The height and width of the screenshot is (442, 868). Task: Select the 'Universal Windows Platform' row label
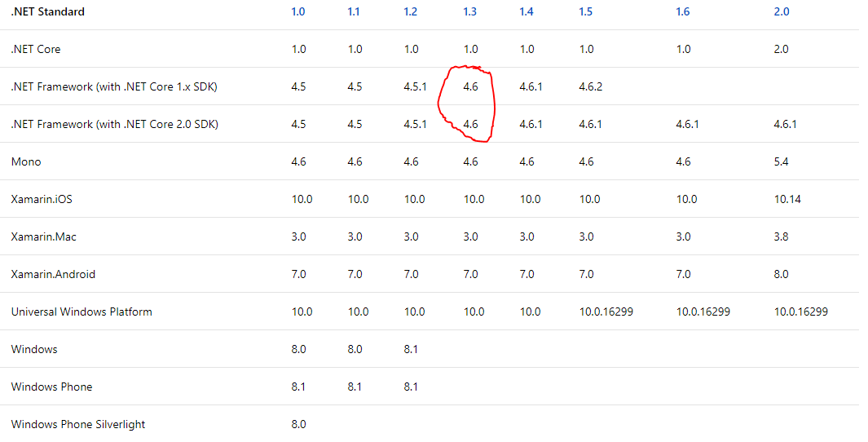[82, 312]
